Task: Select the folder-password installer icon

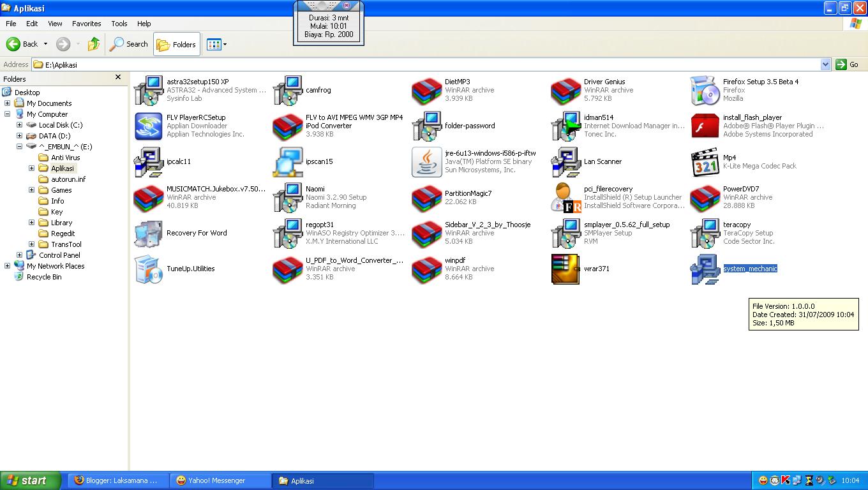Action: click(427, 126)
